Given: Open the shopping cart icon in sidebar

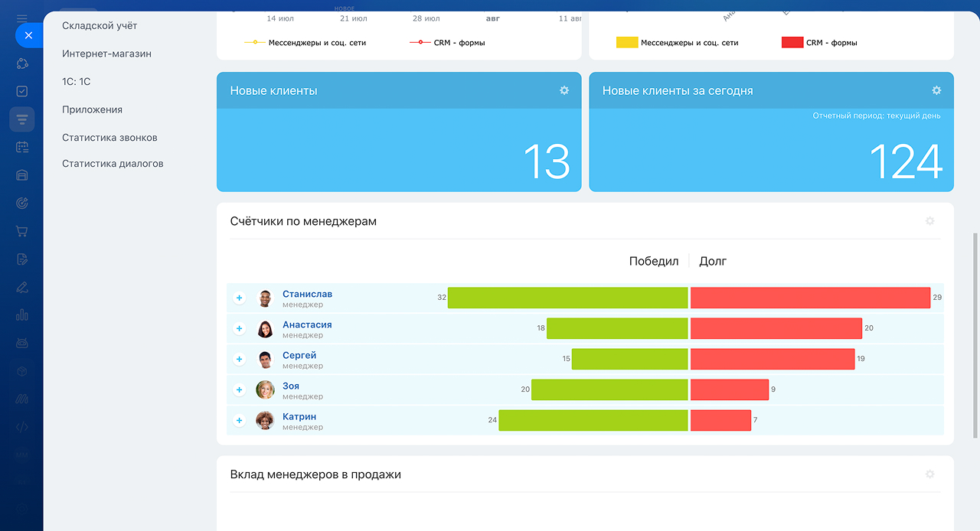Looking at the screenshot, I should pyautogui.click(x=22, y=231).
